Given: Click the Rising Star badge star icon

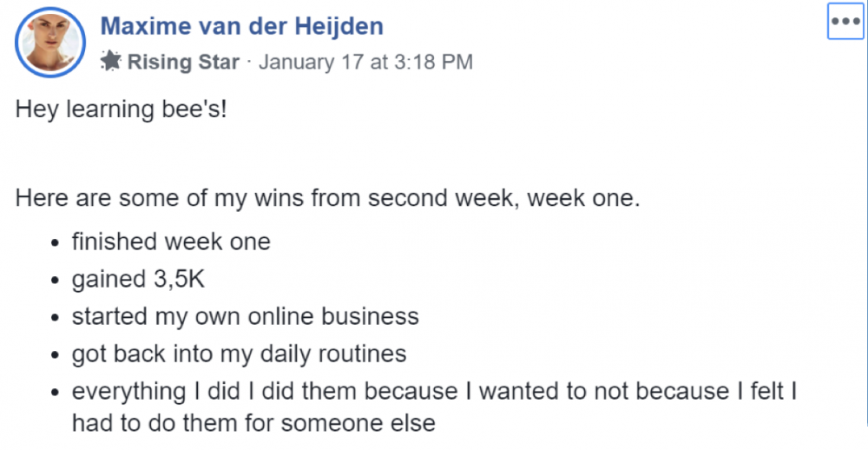Looking at the screenshot, I should 111,61.
